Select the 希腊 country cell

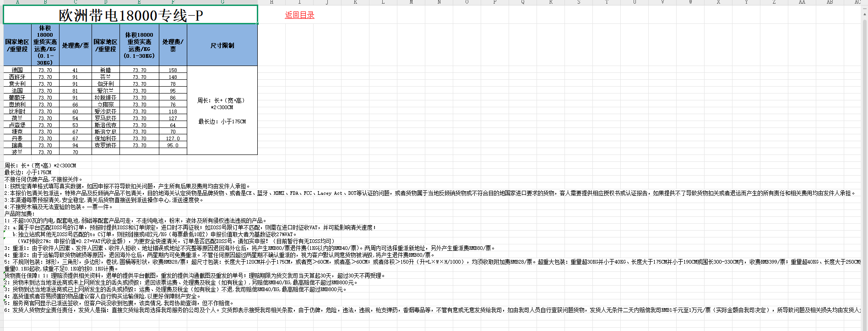click(106, 70)
